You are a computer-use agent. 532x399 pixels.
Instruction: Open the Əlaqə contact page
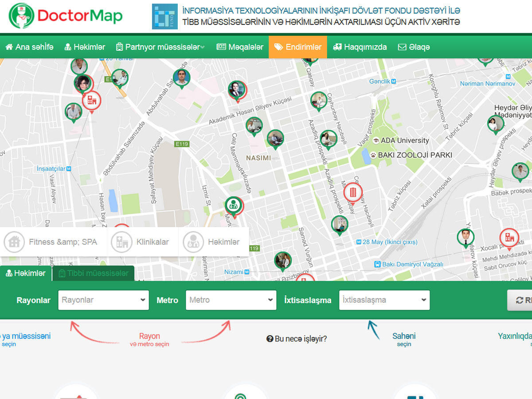(x=414, y=47)
